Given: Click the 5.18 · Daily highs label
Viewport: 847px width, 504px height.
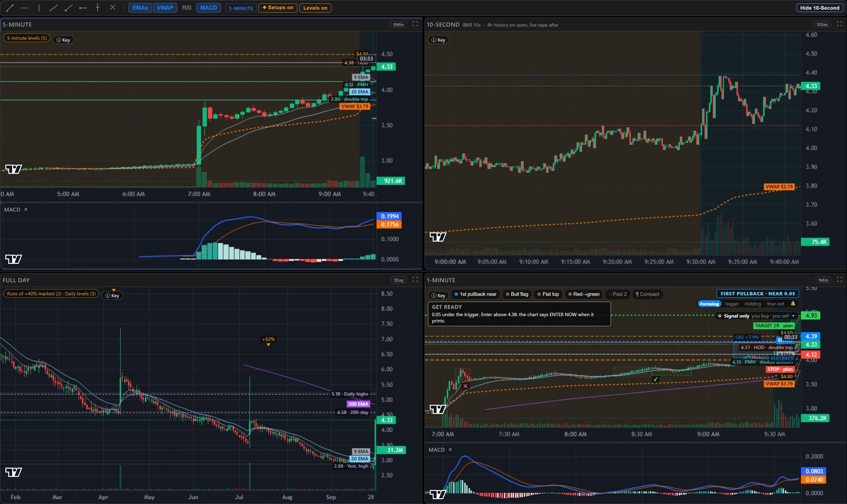Looking at the screenshot, I should pos(350,394).
